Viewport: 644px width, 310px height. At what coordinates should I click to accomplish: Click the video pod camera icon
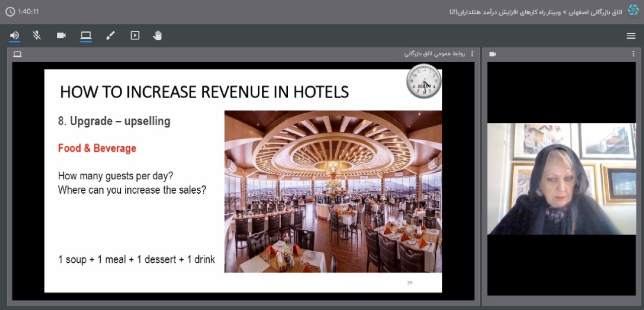tap(493, 54)
